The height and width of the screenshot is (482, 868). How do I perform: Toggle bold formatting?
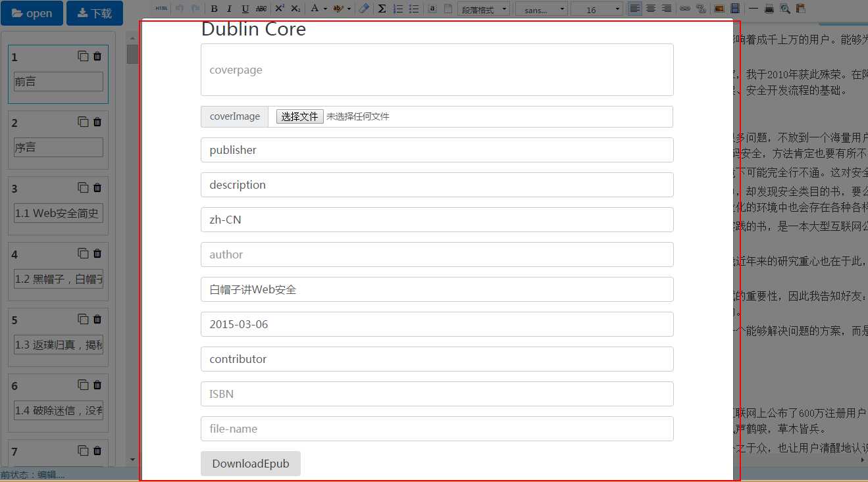tap(214, 9)
